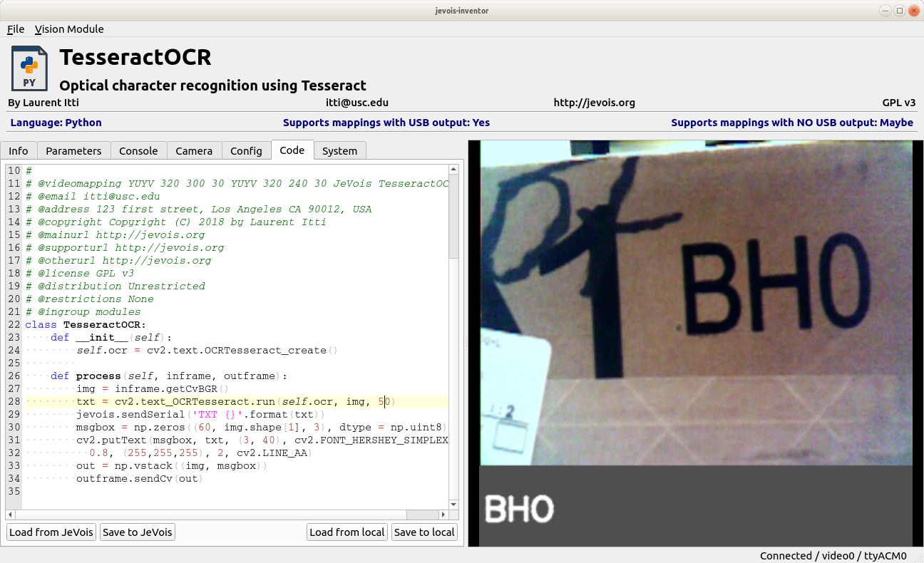Click code line 22 class TesseractOCR
The height and width of the screenshot is (563, 924).
(x=86, y=324)
